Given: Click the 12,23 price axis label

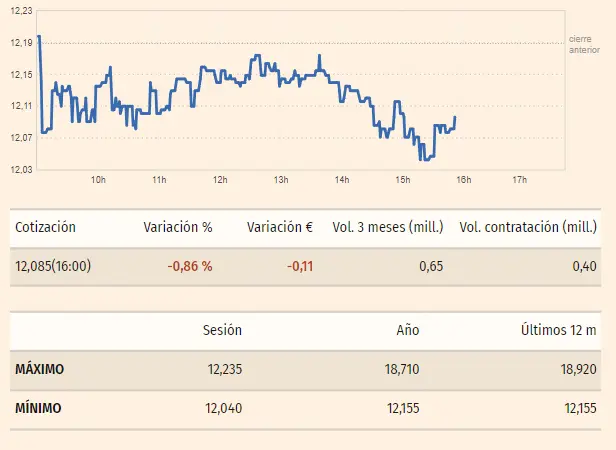Looking at the screenshot, I should [21, 9].
